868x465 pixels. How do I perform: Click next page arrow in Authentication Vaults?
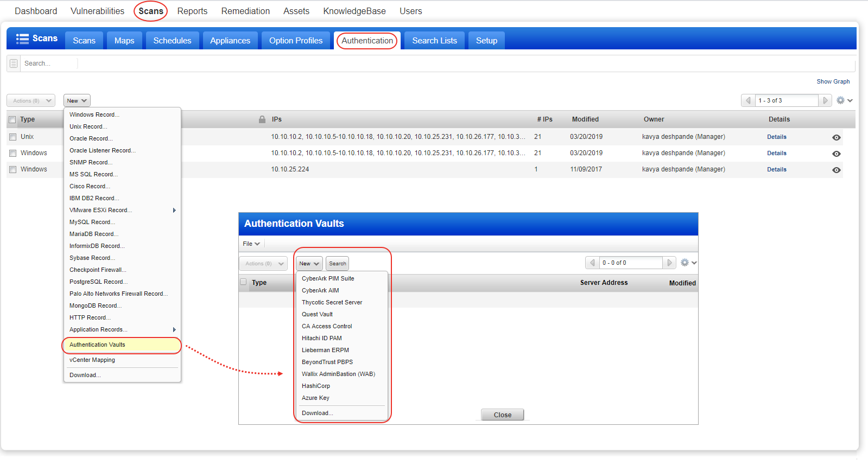669,263
